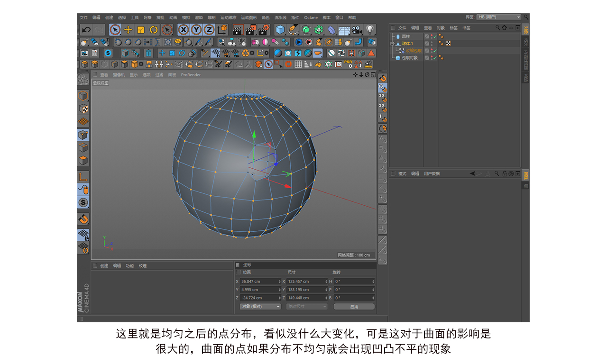The width and height of the screenshot is (607, 364).
Task: Toggle the locked workplane grid icon
Action: [x=83, y=235]
